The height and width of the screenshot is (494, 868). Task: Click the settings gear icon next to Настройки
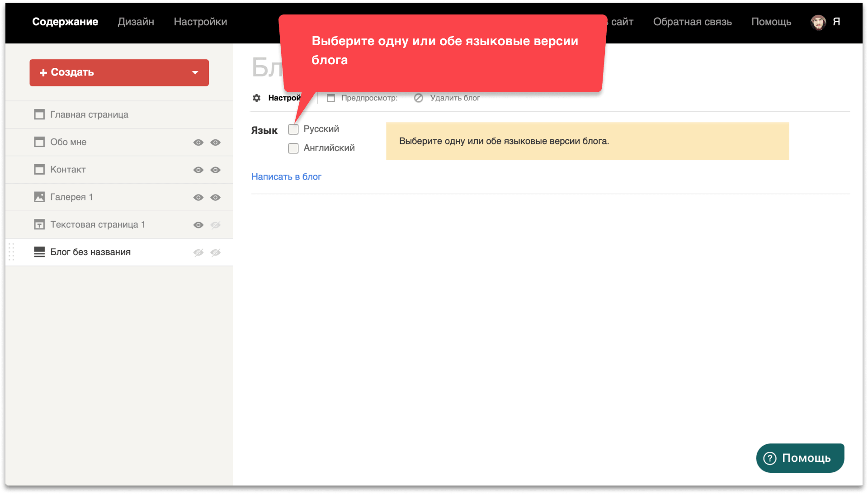pyautogui.click(x=256, y=98)
